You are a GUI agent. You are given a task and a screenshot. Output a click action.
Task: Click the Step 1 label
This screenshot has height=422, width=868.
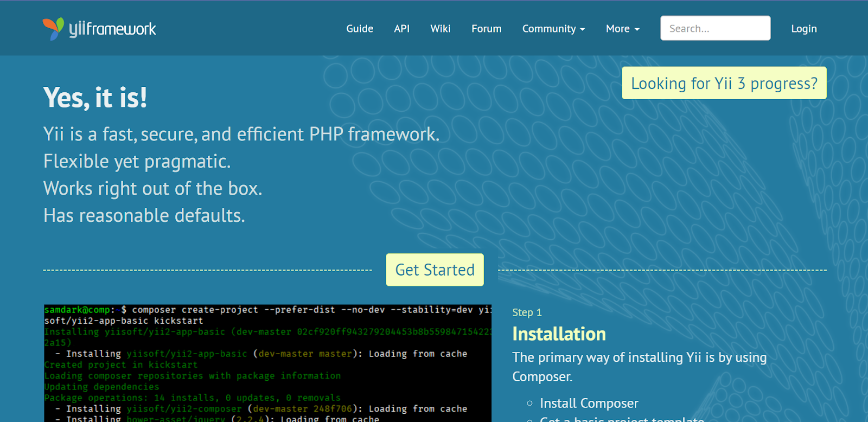click(x=527, y=312)
